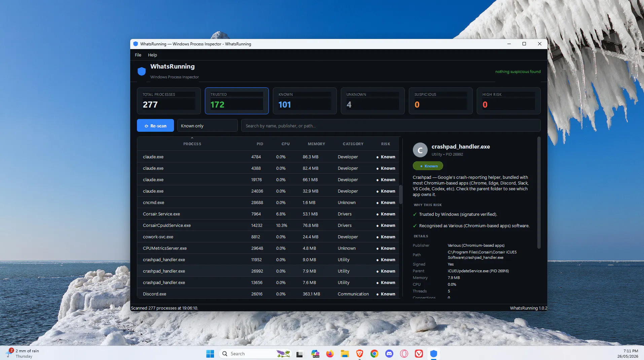Sort by the CATEGORY column header
The image size is (644, 360).
point(353,144)
